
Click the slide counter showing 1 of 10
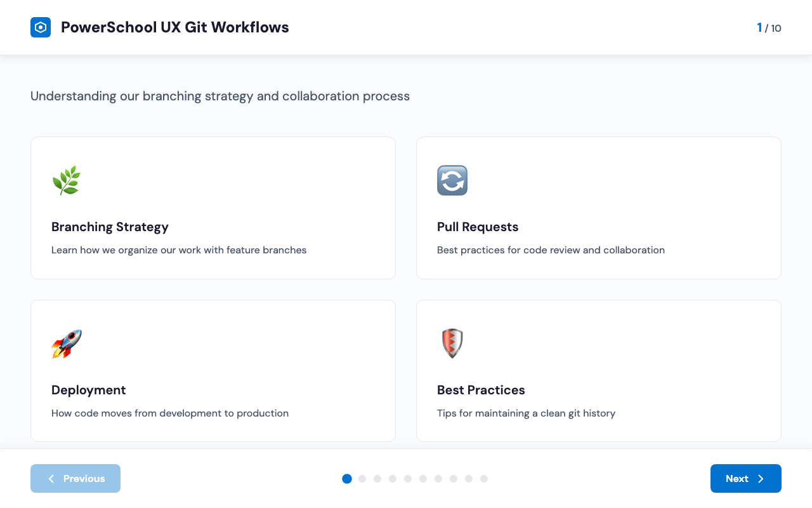coord(769,27)
